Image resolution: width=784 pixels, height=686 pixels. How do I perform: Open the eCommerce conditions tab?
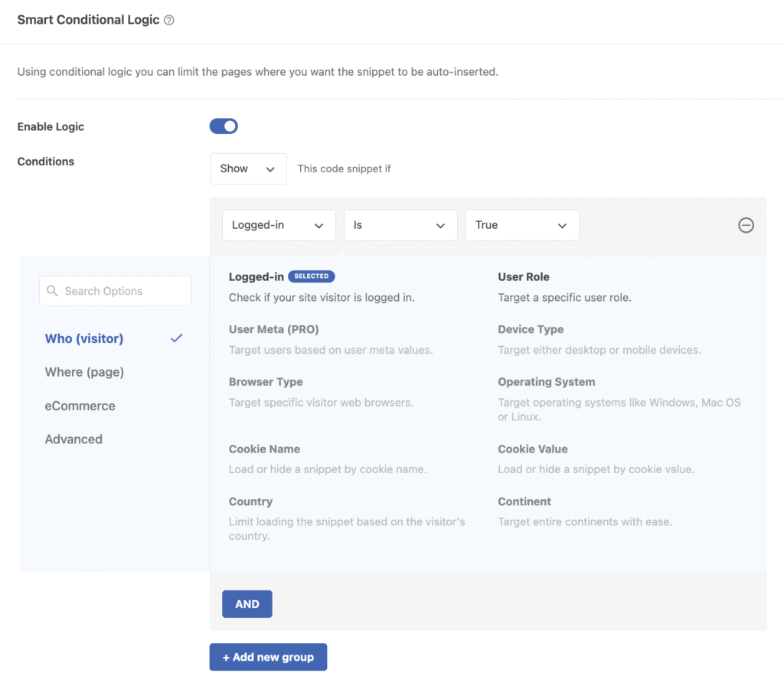80,405
